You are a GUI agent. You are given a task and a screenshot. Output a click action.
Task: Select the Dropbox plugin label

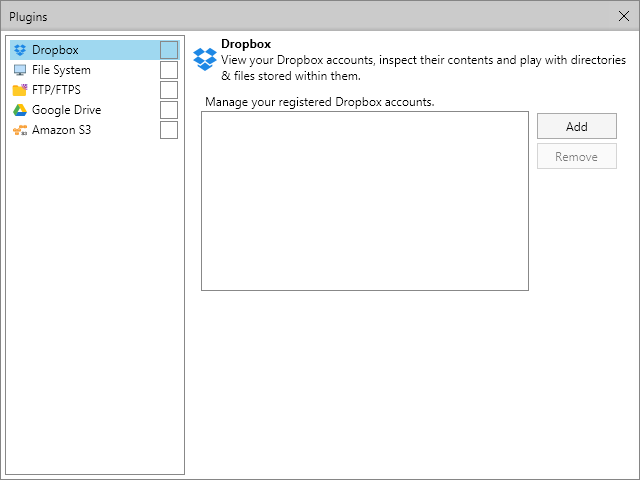tap(55, 50)
